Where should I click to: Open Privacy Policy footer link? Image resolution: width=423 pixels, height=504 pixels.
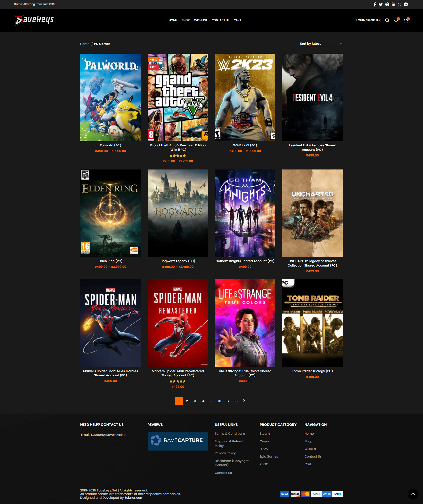(x=225, y=453)
